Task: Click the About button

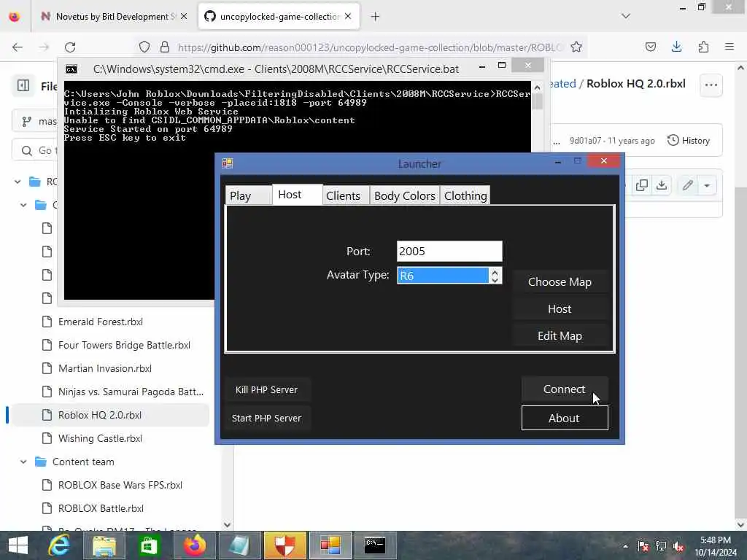Action: (x=565, y=418)
